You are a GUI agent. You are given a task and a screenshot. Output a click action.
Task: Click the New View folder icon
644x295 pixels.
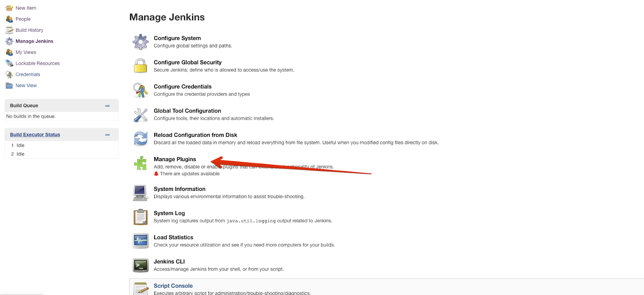tap(9, 86)
